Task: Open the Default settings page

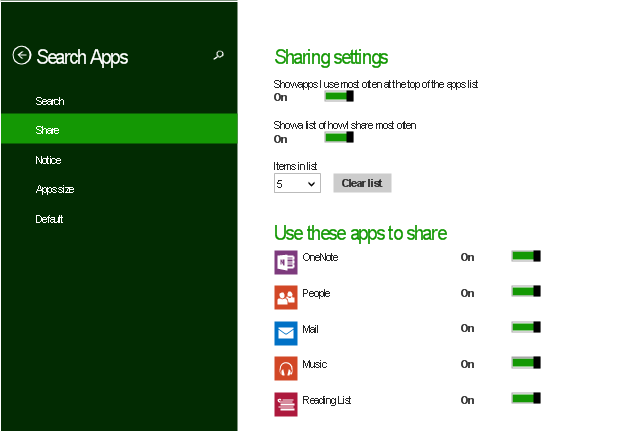Action: pos(119,219)
